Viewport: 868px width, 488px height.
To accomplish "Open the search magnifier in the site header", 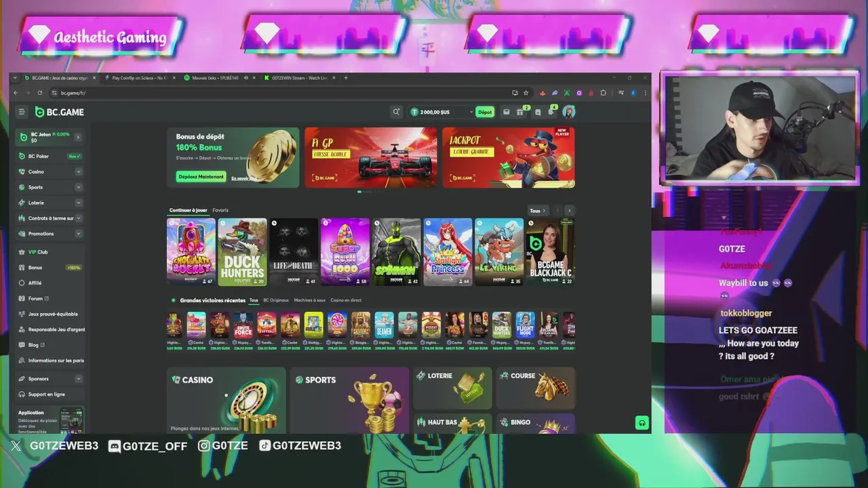I will coord(396,112).
